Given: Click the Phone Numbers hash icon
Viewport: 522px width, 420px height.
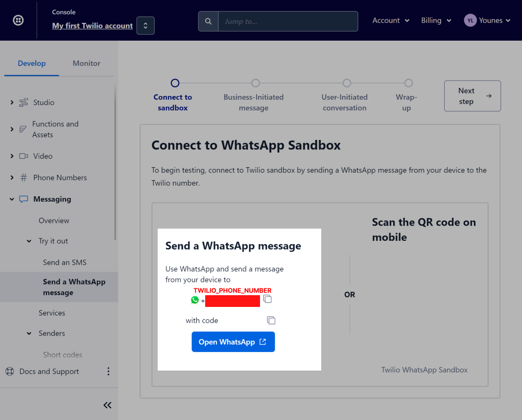Looking at the screenshot, I should [24, 177].
